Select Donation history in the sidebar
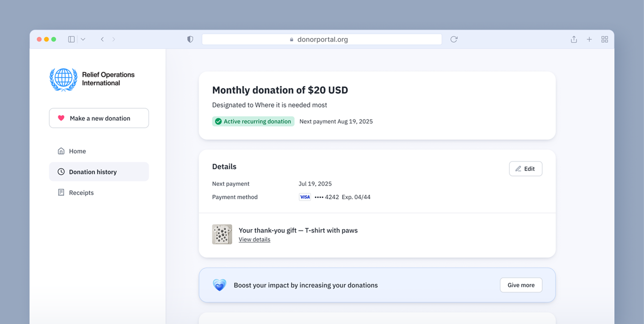 click(92, 171)
